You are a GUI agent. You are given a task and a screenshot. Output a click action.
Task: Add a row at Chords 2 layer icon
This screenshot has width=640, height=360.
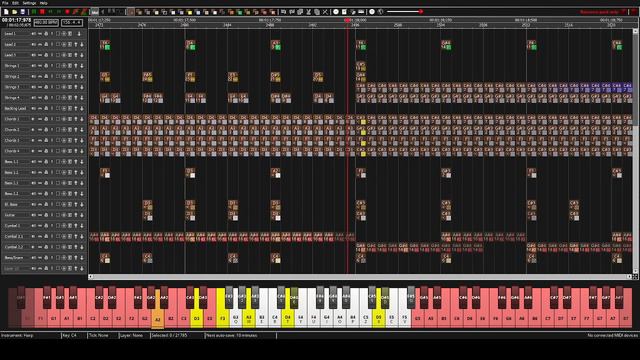pos(64,129)
